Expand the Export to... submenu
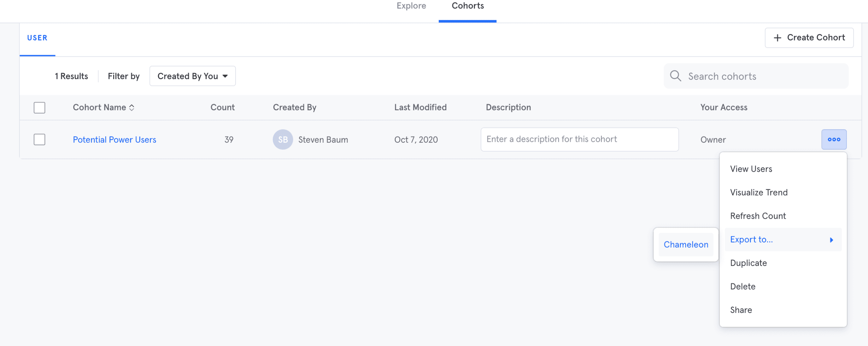This screenshot has height=346, width=868. point(751,239)
